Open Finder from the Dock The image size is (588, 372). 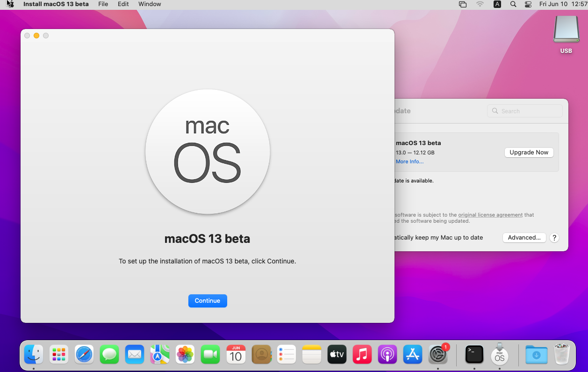tap(34, 355)
